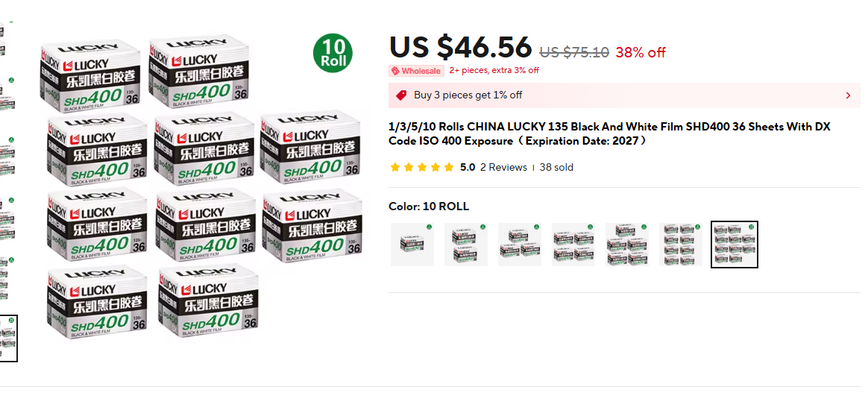
Task: Open the Buy 3 pieces get 1% off banner
Action: (624, 95)
